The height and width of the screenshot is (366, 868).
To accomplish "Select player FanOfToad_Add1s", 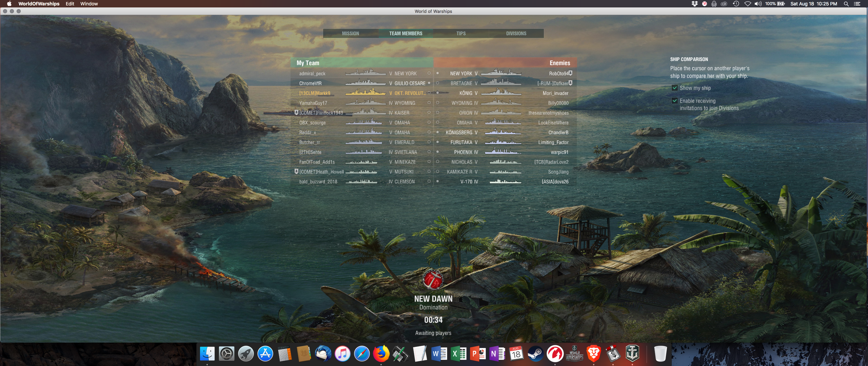I will point(317,162).
